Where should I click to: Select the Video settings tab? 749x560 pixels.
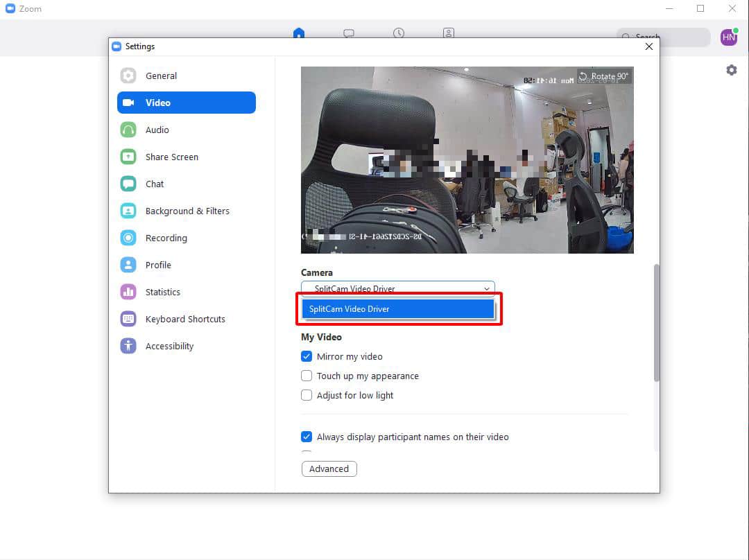[187, 103]
